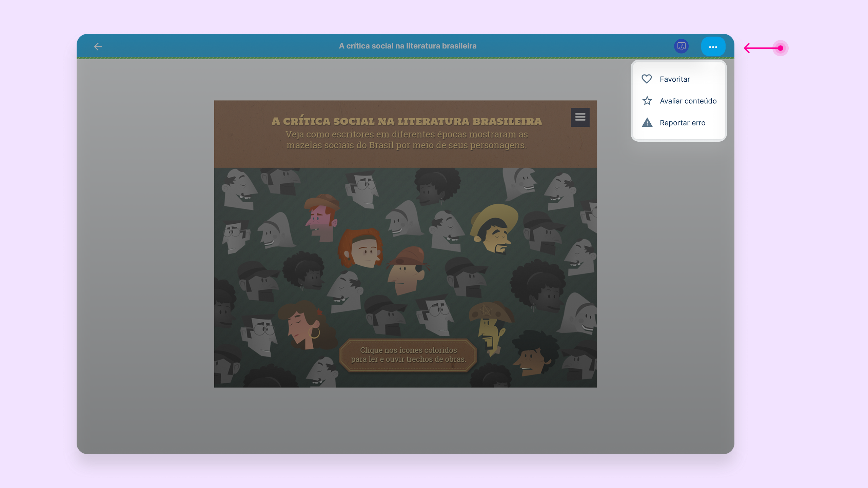Click the 'Clique nos ícones coloridos' instruction banner

click(x=408, y=355)
